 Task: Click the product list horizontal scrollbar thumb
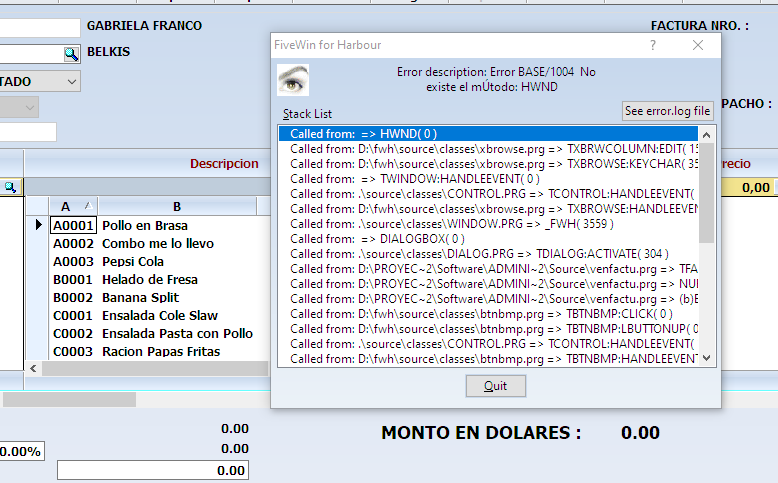point(155,368)
